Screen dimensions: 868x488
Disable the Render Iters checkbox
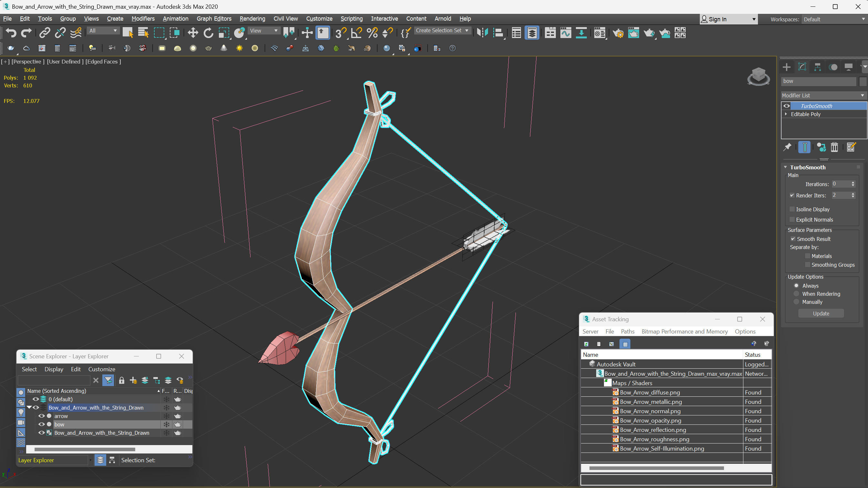point(792,195)
